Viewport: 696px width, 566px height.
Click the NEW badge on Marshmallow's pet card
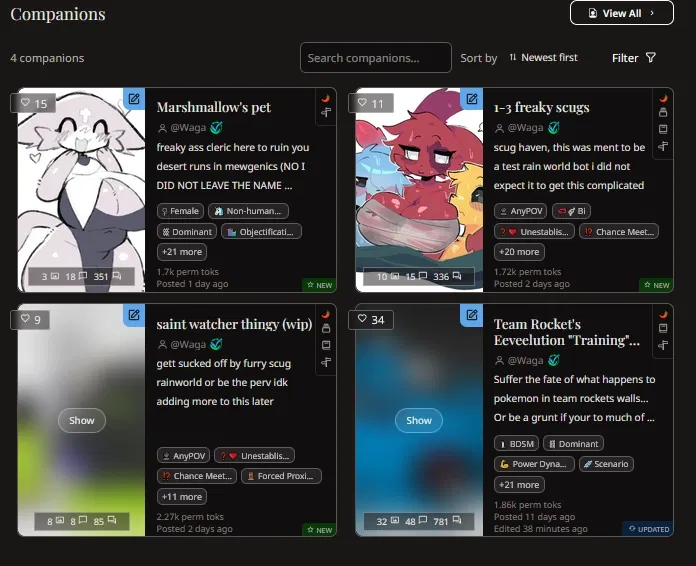[x=320, y=285]
